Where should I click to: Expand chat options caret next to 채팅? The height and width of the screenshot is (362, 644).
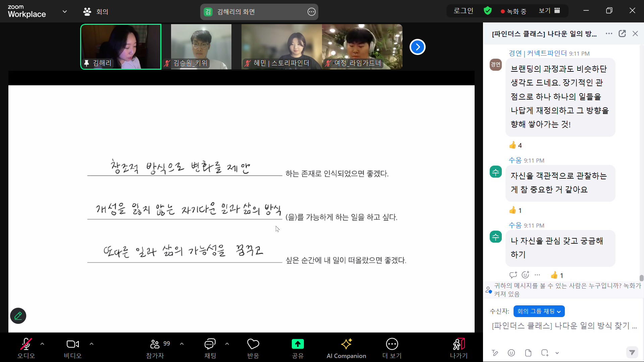[x=227, y=344]
